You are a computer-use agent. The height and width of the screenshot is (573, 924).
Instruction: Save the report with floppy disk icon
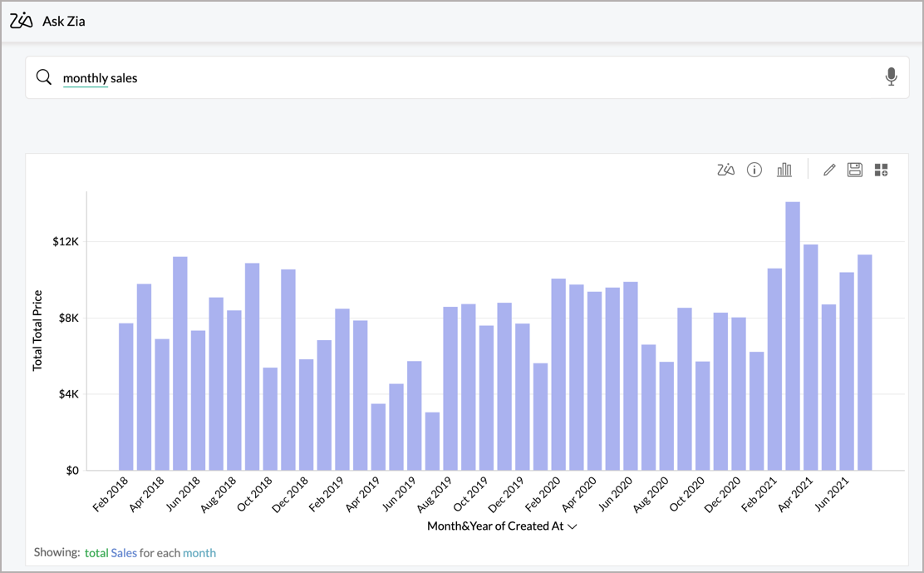pyautogui.click(x=854, y=170)
